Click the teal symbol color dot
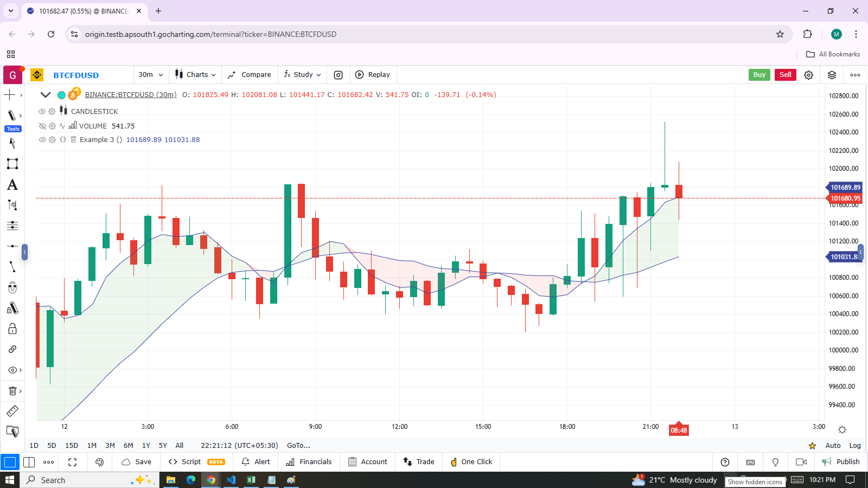This screenshot has height=488, width=868. tap(62, 95)
